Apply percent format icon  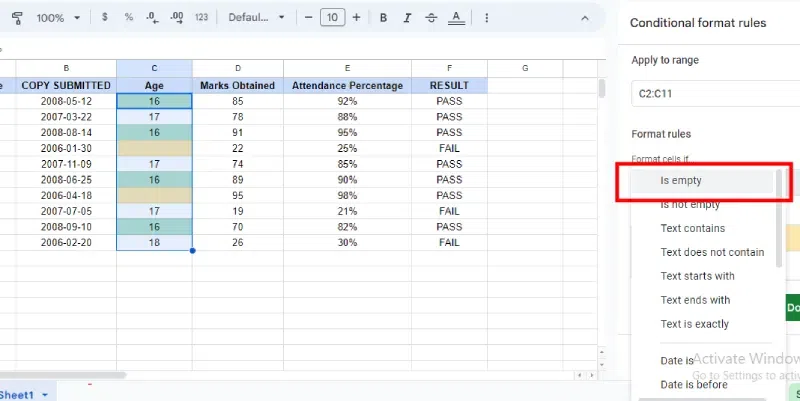(129, 17)
